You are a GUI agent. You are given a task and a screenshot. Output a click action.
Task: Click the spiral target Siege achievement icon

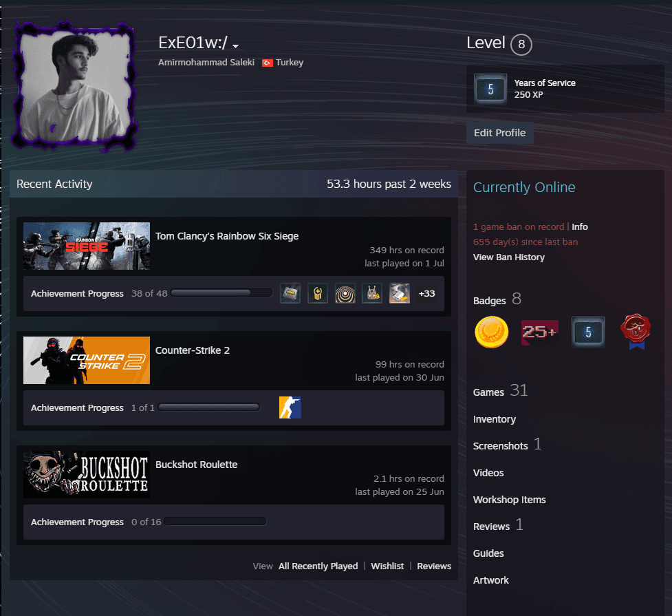pyautogui.click(x=345, y=293)
